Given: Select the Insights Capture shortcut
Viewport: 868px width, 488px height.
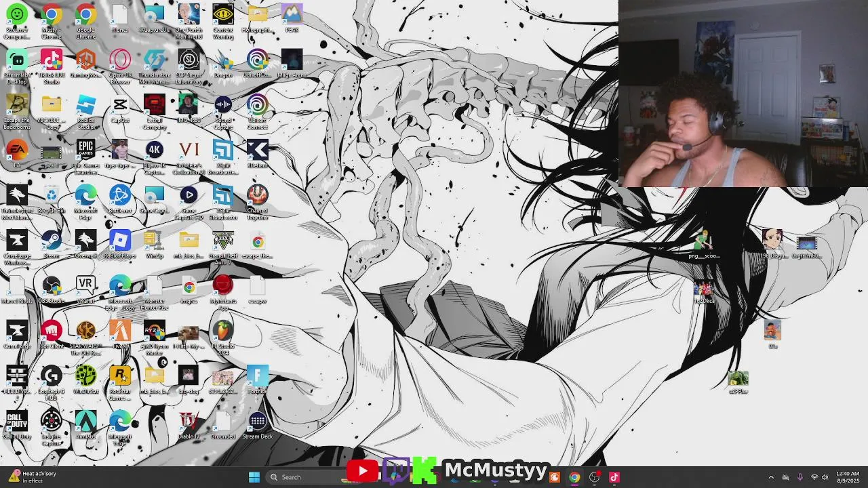Looking at the screenshot, I should coord(51,428).
